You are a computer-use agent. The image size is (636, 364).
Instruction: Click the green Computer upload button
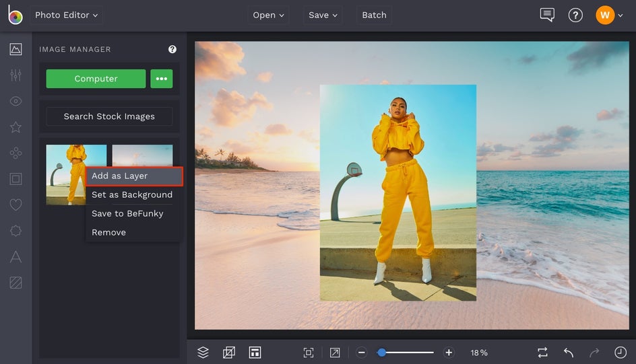click(96, 79)
